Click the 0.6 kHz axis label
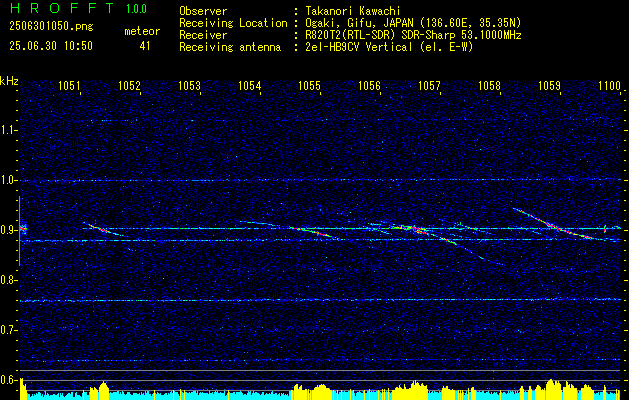The width and height of the screenshot is (629, 400). point(9,380)
